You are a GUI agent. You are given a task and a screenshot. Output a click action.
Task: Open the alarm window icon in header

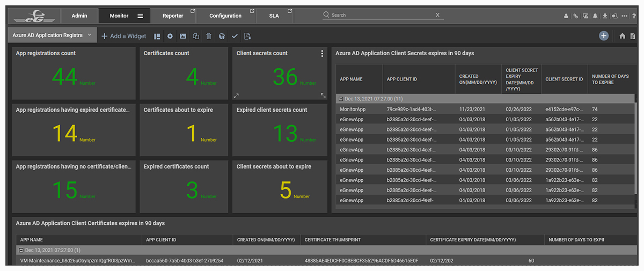[x=586, y=16]
